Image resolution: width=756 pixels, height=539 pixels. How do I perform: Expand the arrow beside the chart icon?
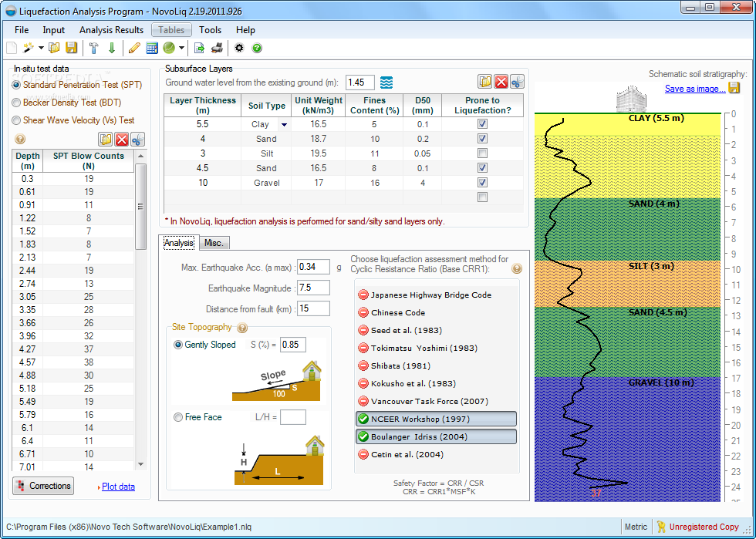tap(181, 48)
